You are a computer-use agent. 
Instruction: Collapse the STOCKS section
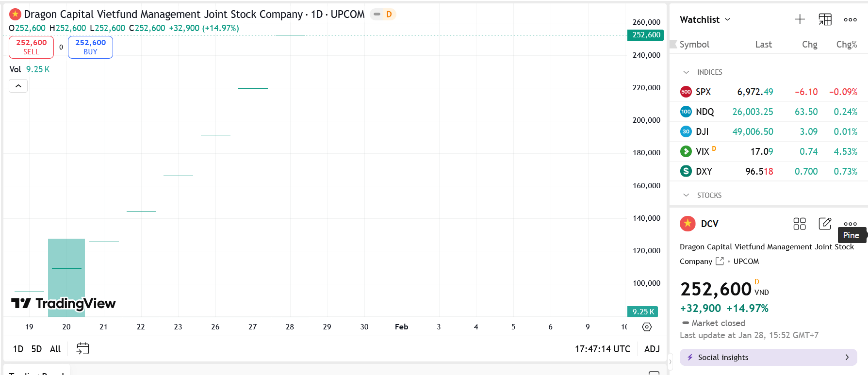coord(686,196)
